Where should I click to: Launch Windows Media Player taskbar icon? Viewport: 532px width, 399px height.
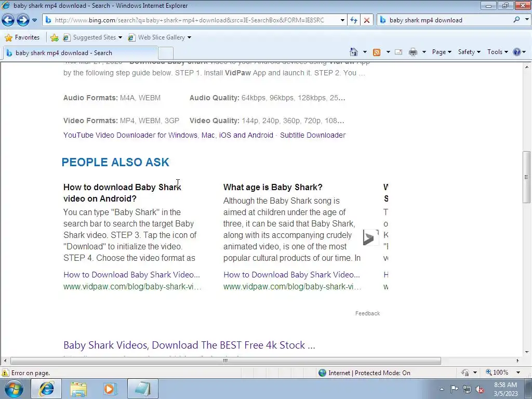(110, 389)
